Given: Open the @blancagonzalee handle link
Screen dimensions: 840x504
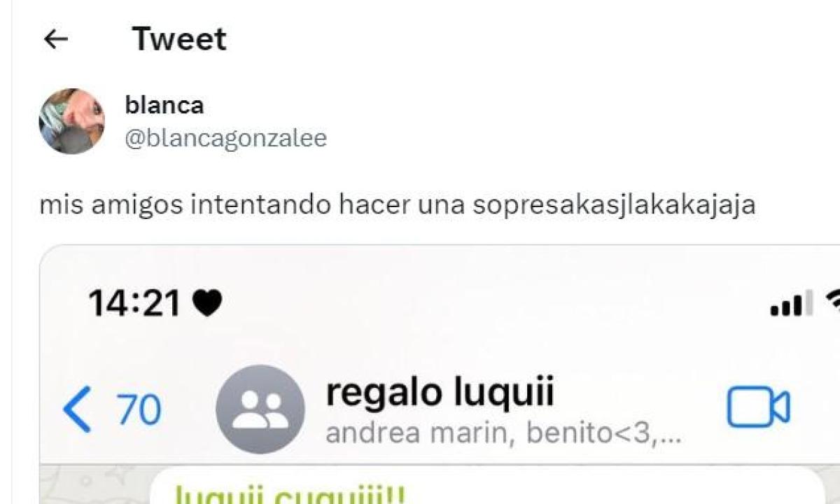Looking at the screenshot, I should point(225,139).
